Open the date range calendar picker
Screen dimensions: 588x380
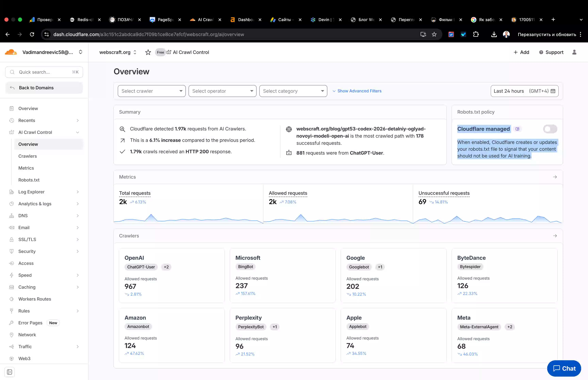tap(553, 91)
